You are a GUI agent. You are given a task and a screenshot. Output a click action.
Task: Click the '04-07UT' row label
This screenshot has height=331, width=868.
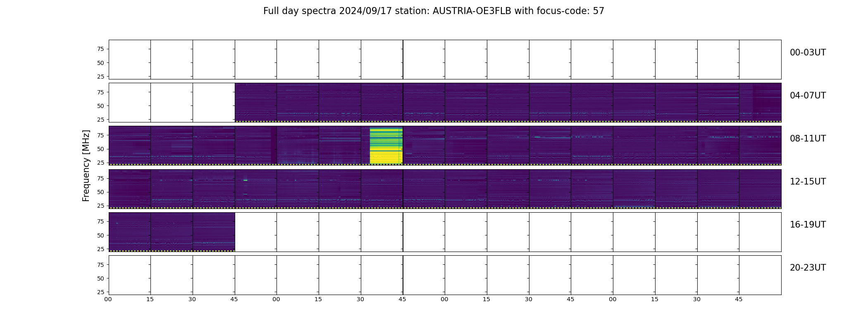[x=808, y=96]
